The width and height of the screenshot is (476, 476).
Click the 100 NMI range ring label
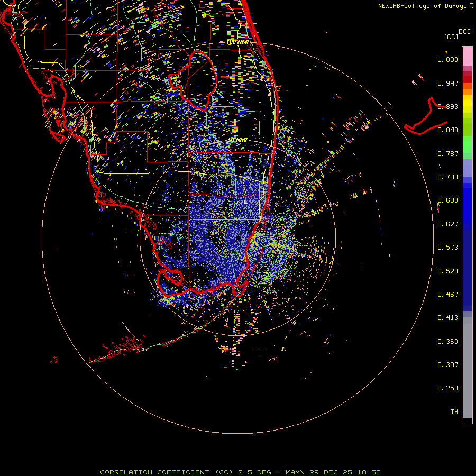tap(237, 42)
